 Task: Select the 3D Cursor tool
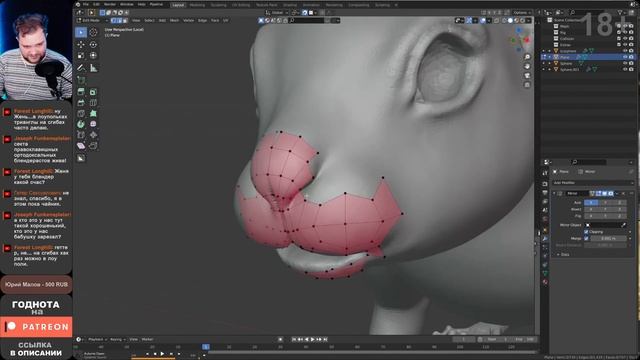coord(93,32)
